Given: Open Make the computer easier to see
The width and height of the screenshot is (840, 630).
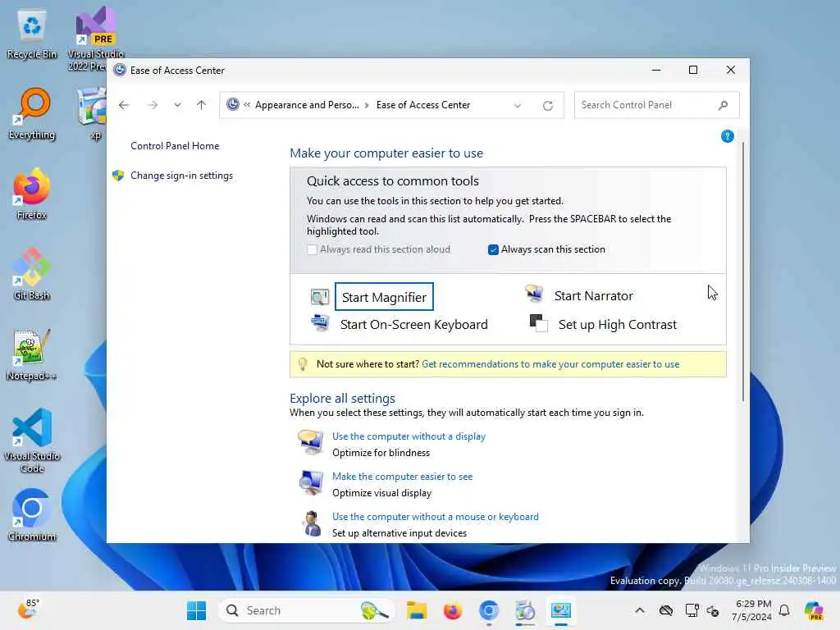Looking at the screenshot, I should [402, 477].
